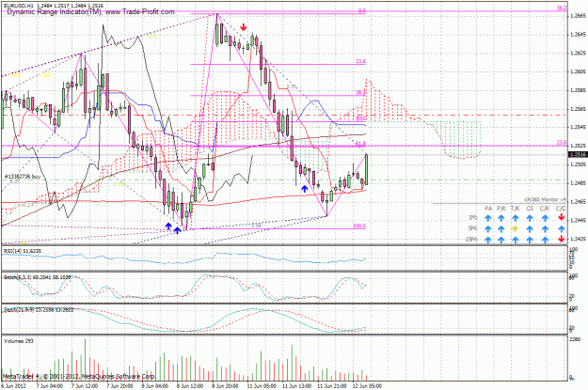Click the 1M timeframe row label

click(x=473, y=218)
